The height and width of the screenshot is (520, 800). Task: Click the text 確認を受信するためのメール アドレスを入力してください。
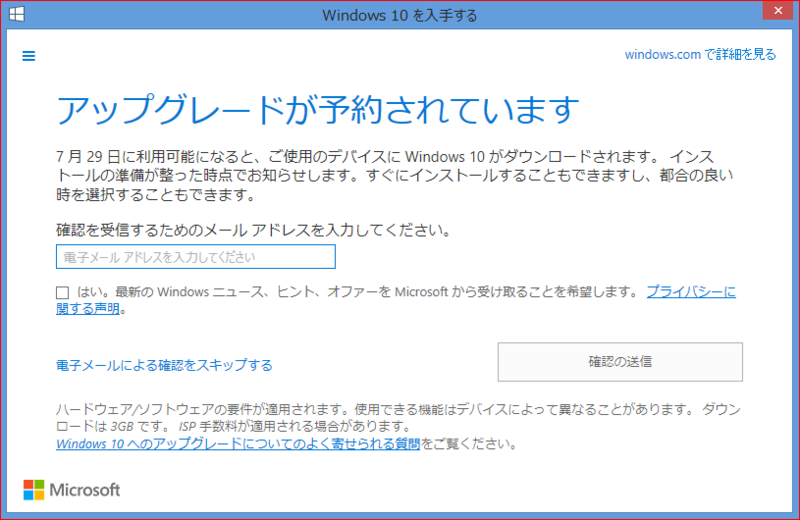point(254,230)
